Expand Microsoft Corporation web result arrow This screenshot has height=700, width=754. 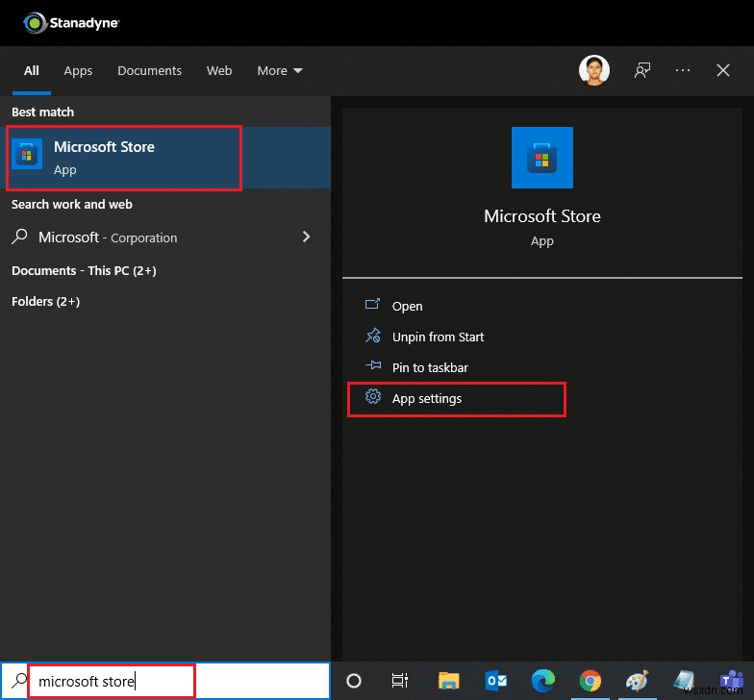pos(306,237)
